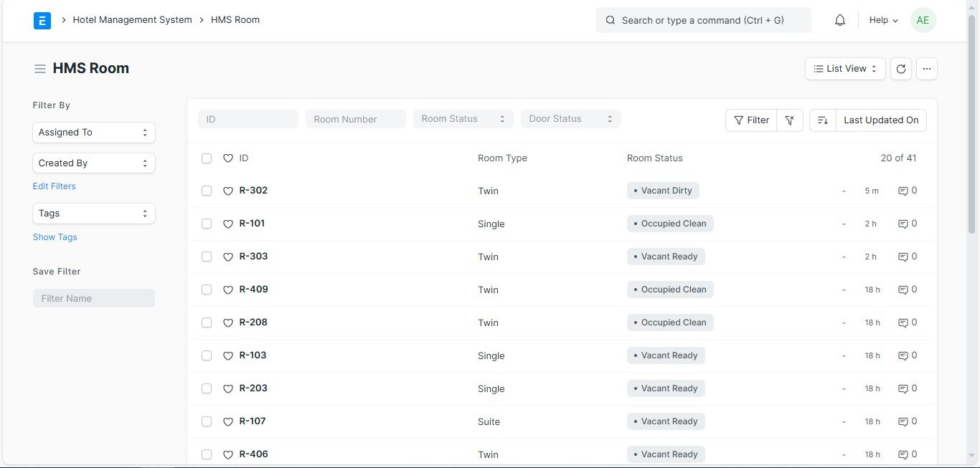Click the blue E app logo

(x=42, y=21)
